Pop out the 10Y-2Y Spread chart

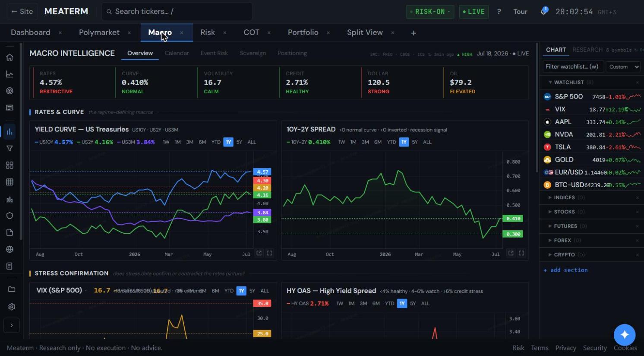[x=511, y=253]
